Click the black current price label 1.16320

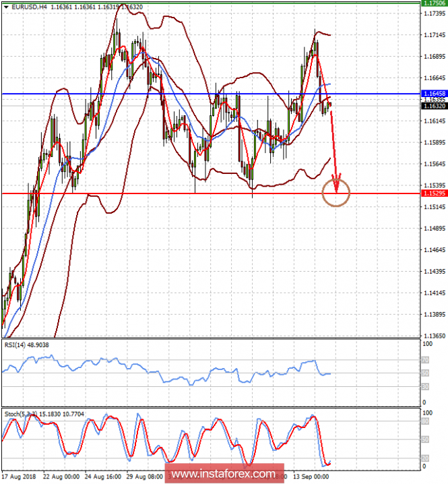434,106
